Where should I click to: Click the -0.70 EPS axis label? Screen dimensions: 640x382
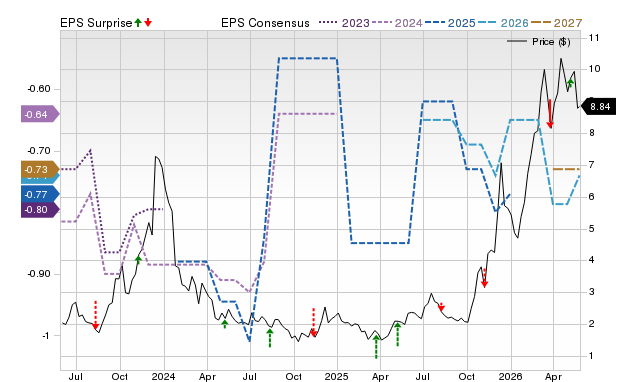[x=39, y=151]
